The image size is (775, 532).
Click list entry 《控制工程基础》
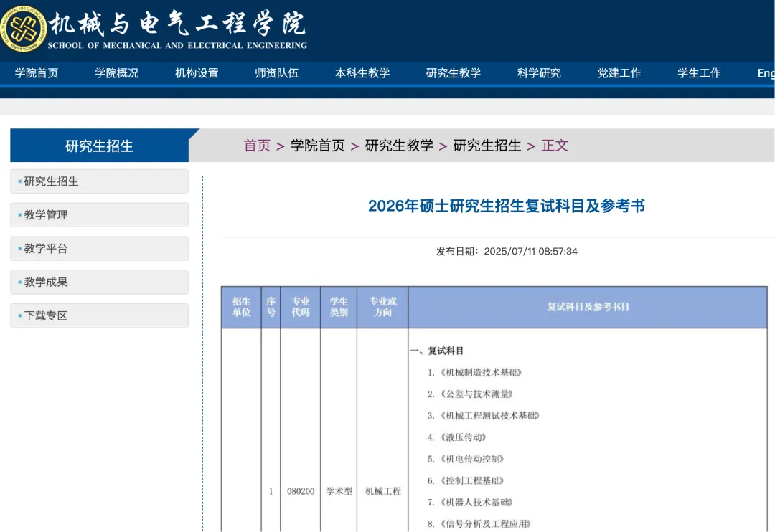(x=471, y=481)
